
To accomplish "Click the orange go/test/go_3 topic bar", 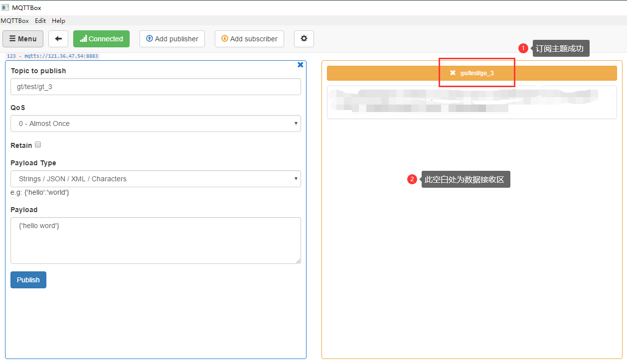I will 548,73.
